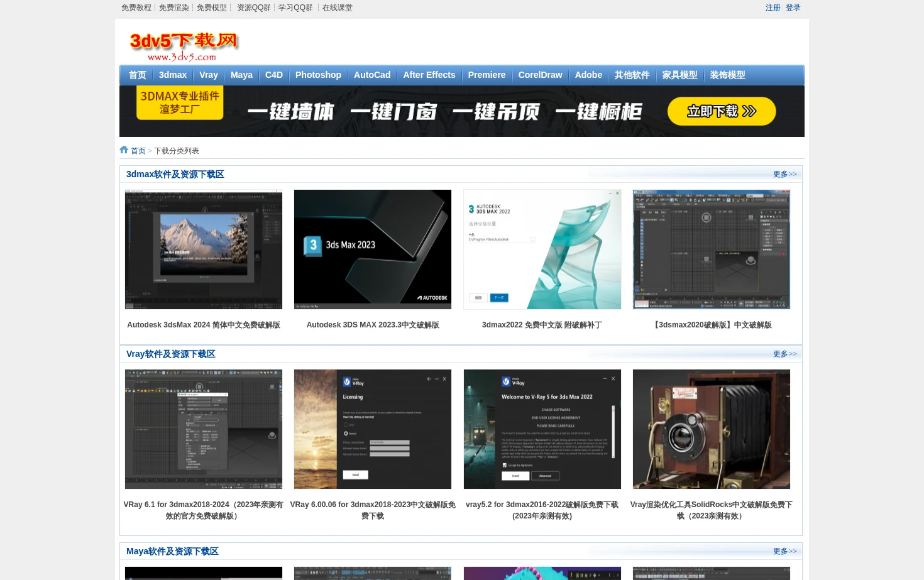Select CorelDraw in navigation bar

coord(540,75)
